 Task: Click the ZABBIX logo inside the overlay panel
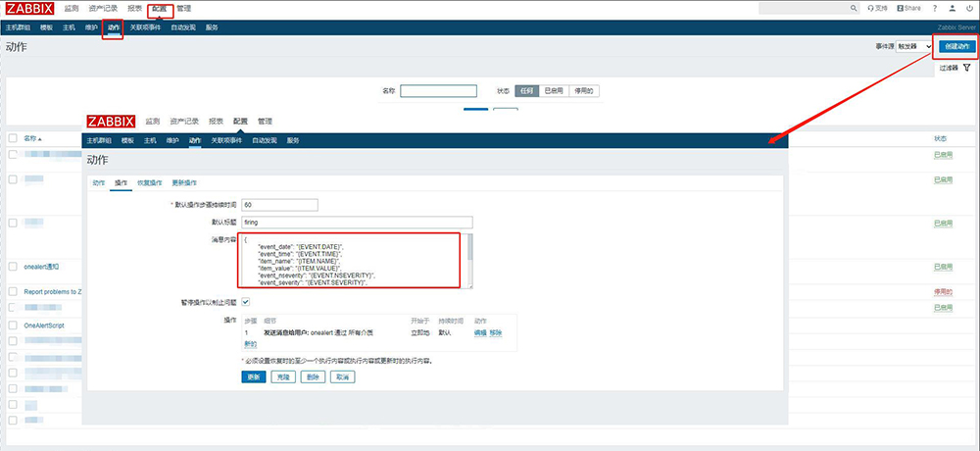[111, 122]
